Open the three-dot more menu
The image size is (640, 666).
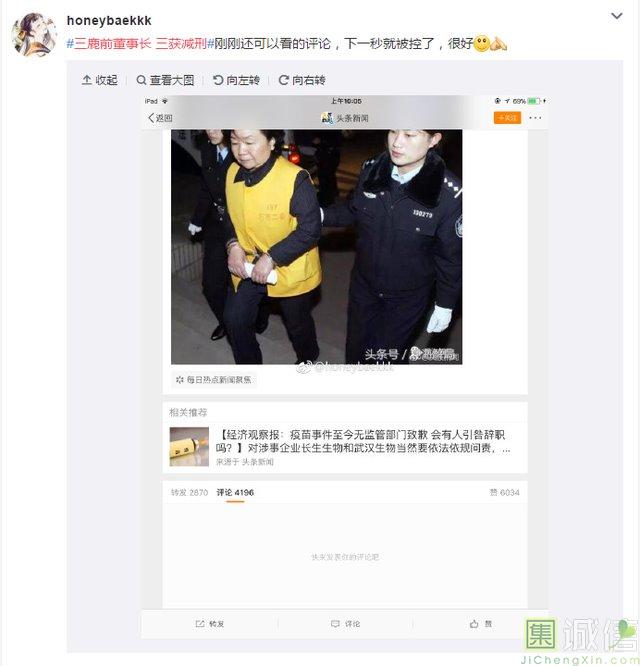tap(535, 118)
